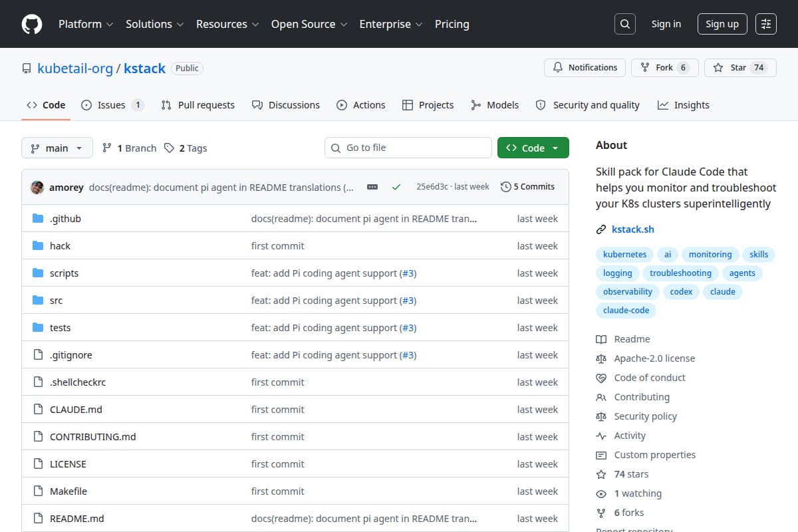Click the search magnifier icon in header
This screenshot has width=798, height=532.
click(x=624, y=24)
